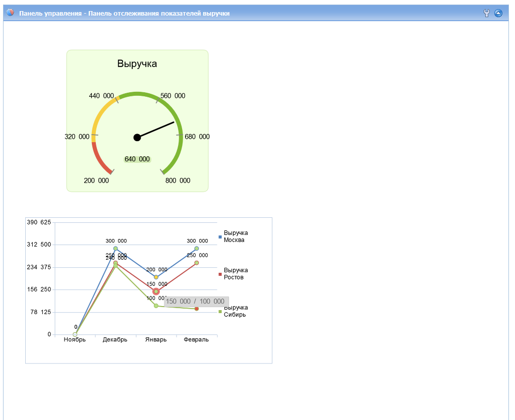Image resolution: width=515 pixels, height=420 pixels.
Task: Click the gray '150 000 / 100 000' tooltip
Action: coord(196,302)
